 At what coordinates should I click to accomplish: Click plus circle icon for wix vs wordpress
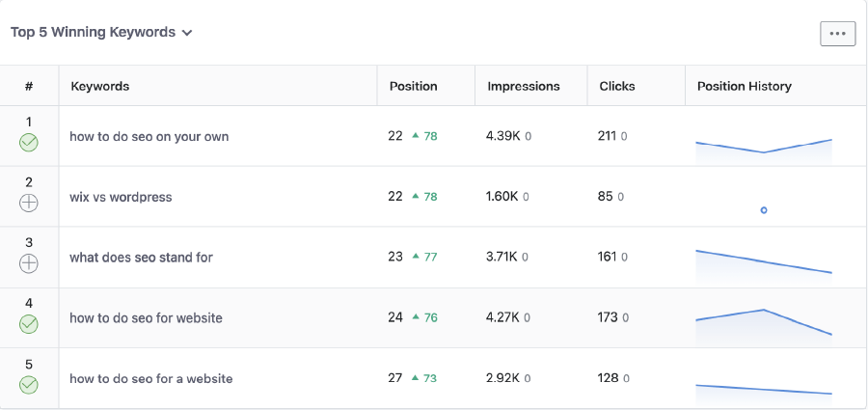(x=29, y=203)
